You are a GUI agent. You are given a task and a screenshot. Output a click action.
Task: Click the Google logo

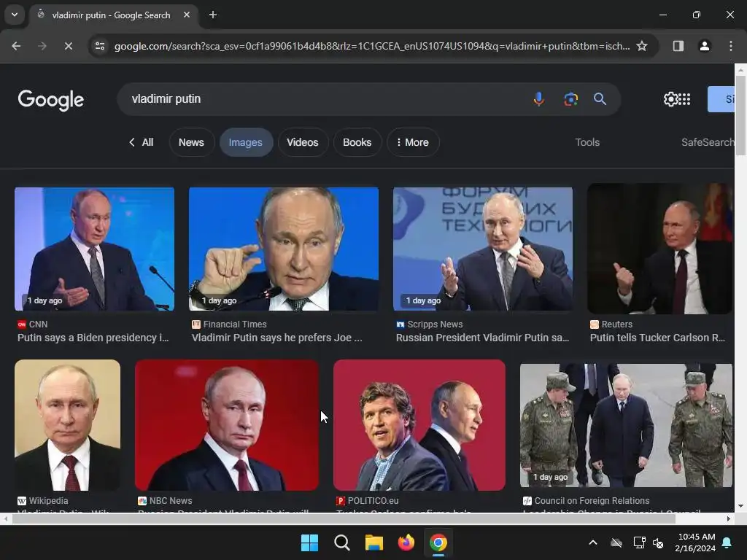coord(50,100)
